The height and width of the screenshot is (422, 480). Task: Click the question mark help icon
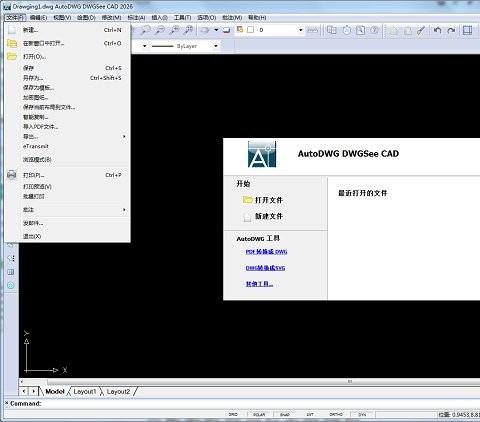coord(374,30)
